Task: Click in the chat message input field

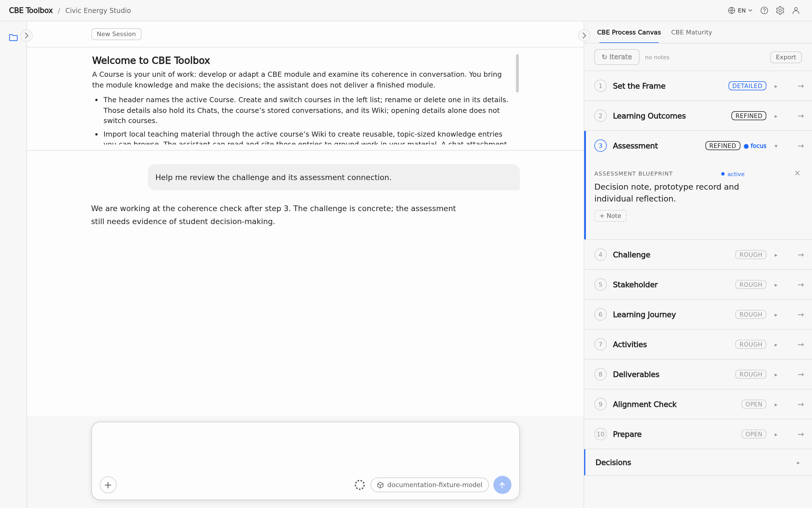Action: pos(305,448)
